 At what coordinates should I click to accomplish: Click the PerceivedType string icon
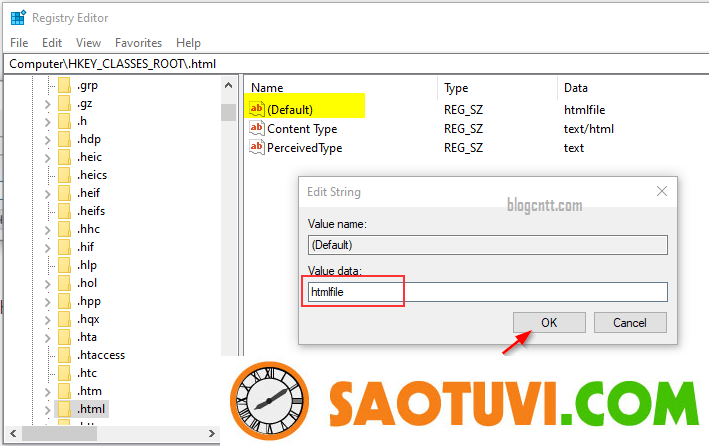coord(256,147)
